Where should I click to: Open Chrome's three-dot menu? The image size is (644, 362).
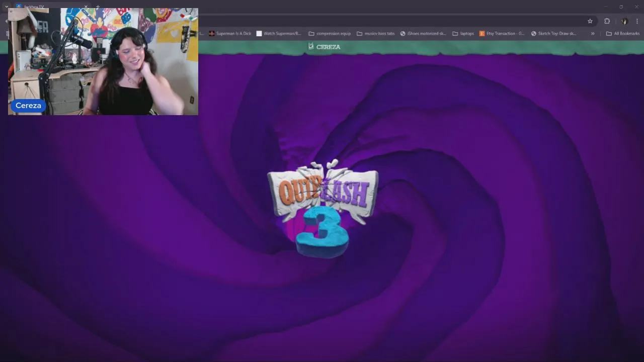[x=637, y=21]
